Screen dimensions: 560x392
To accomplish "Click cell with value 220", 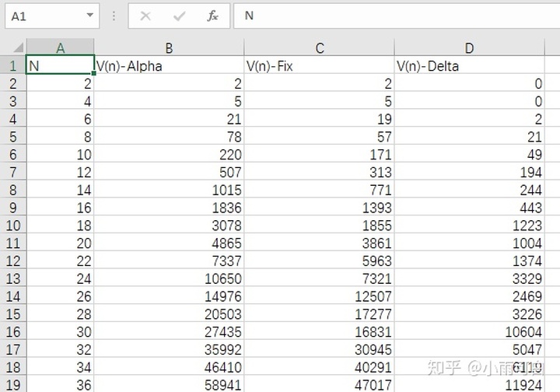I will (169, 154).
